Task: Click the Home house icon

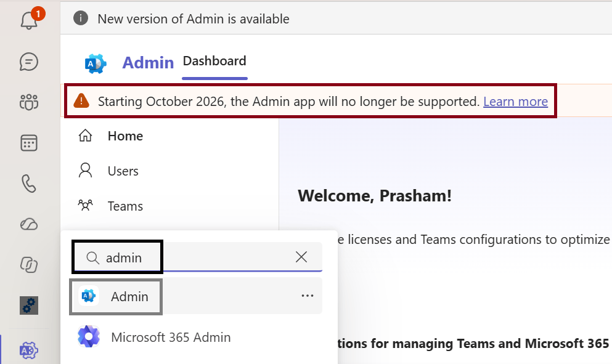Action: click(x=85, y=135)
